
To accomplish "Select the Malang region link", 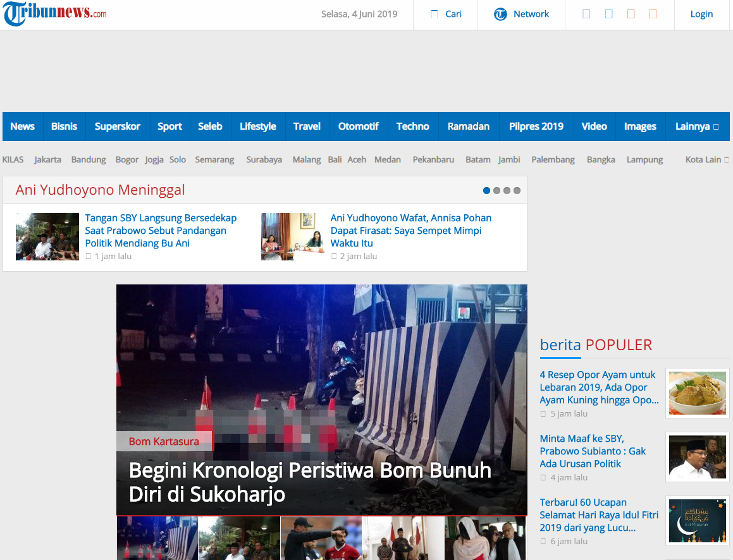I will click(x=307, y=160).
